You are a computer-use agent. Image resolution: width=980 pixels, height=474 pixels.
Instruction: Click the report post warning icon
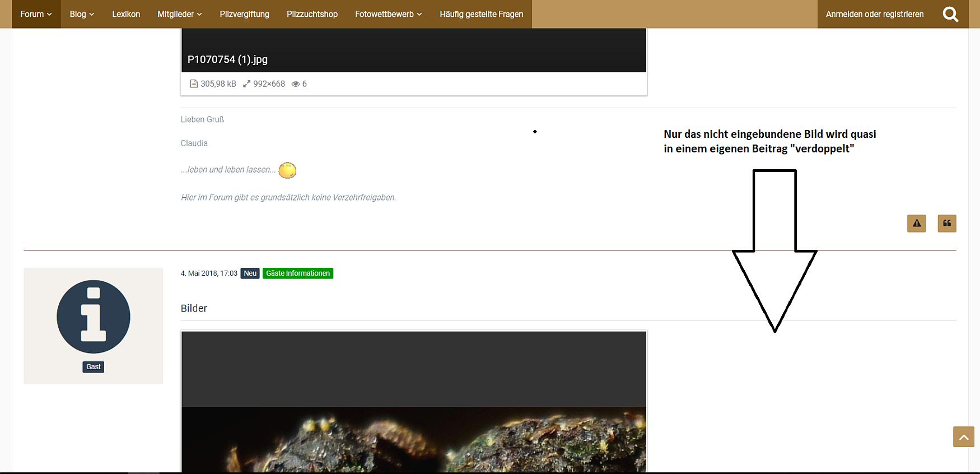pos(916,224)
